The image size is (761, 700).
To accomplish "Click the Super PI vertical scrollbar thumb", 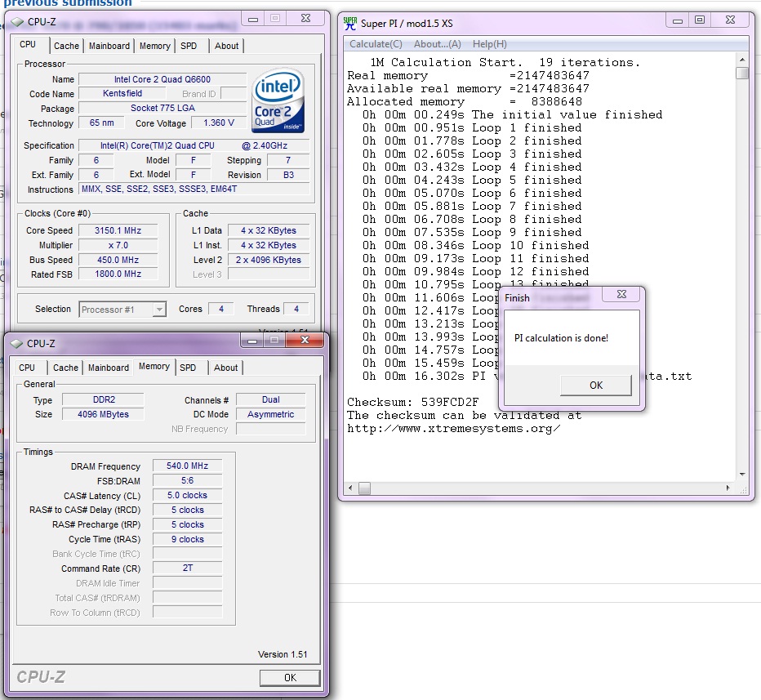I will coord(742,73).
